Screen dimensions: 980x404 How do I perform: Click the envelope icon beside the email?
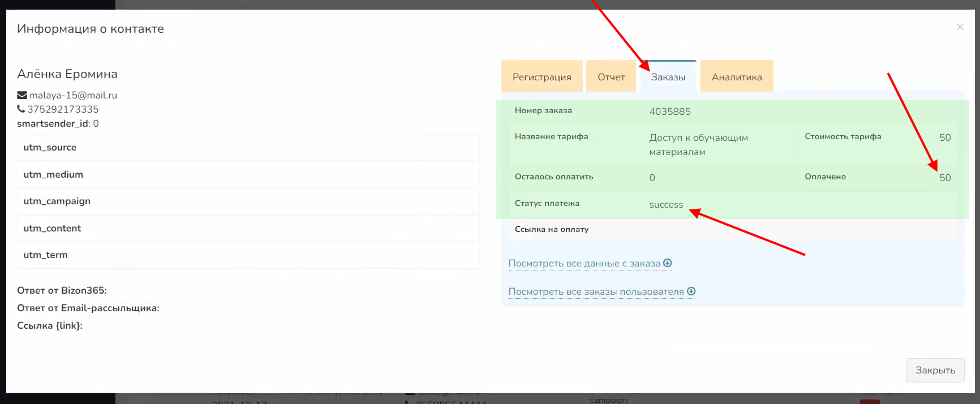22,95
